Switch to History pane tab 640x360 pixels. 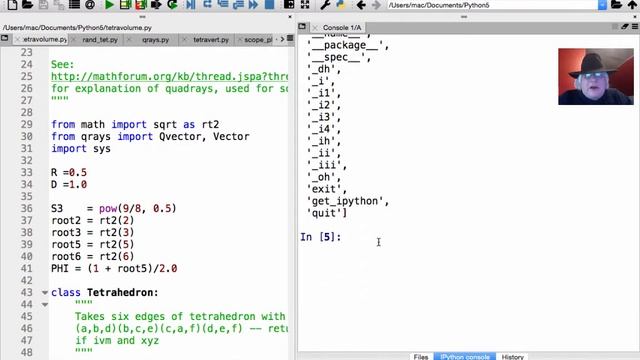tap(513, 357)
